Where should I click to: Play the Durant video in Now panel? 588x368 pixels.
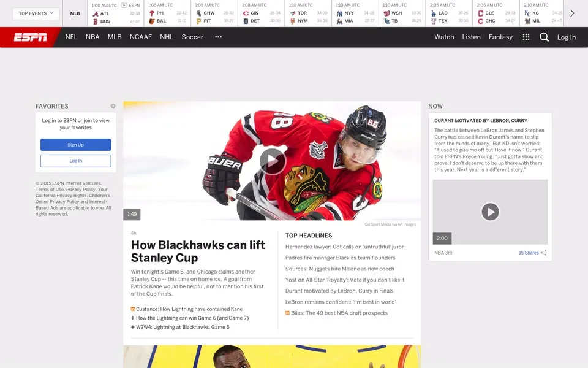click(490, 212)
